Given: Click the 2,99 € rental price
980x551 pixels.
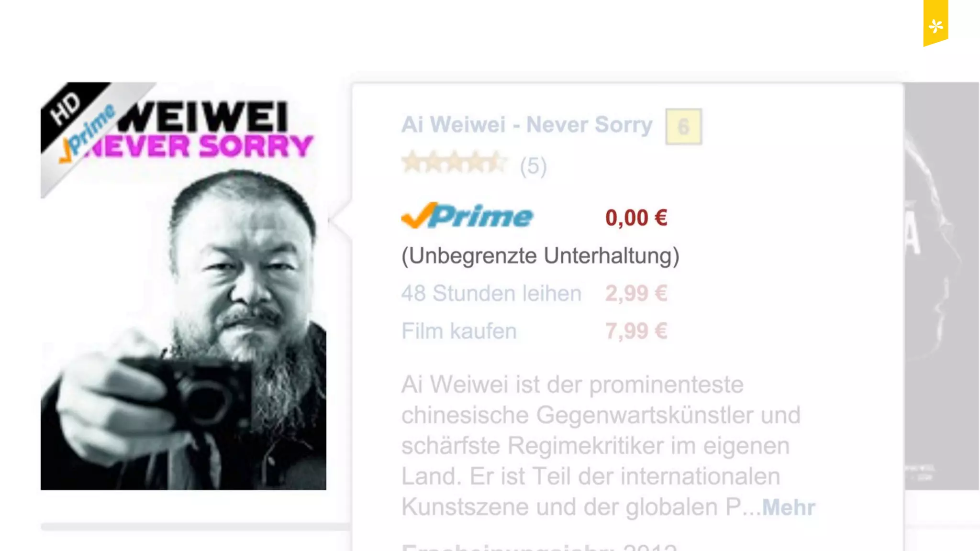Looking at the screenshot, I should 636,293.
